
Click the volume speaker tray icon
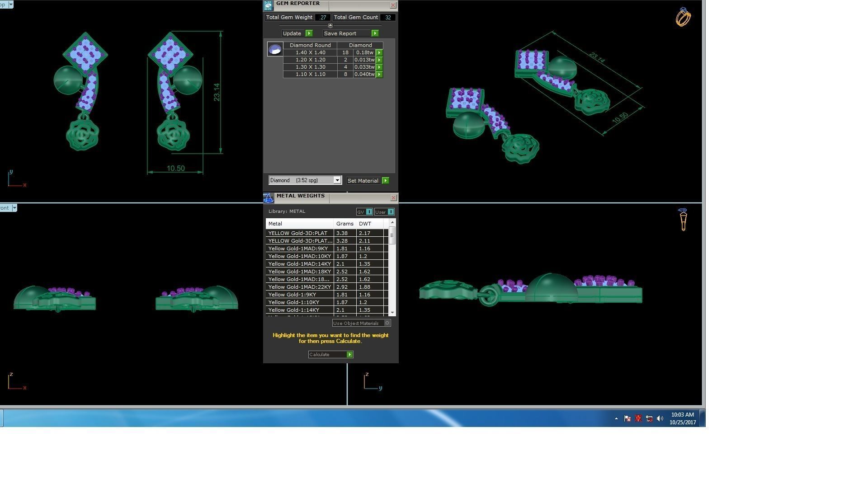click(x=660, y=419)
